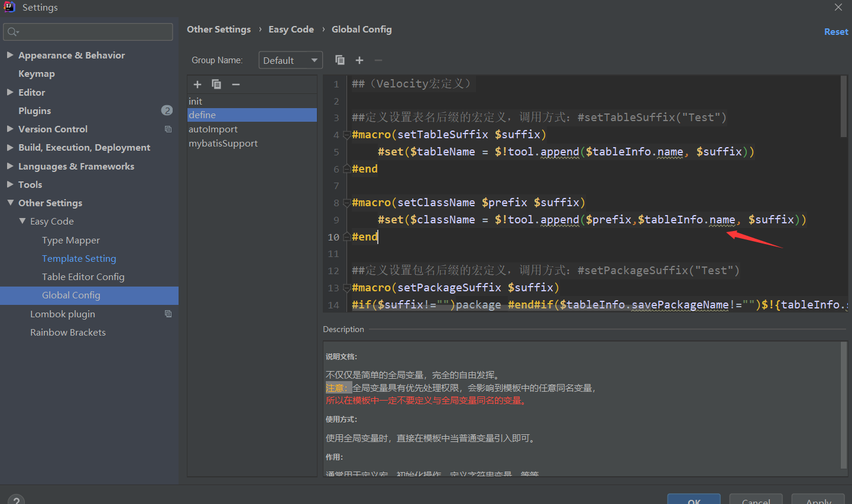Click the IntelliJ app icon in title bar
852x504 pixels.
click(x=9, y=7)
